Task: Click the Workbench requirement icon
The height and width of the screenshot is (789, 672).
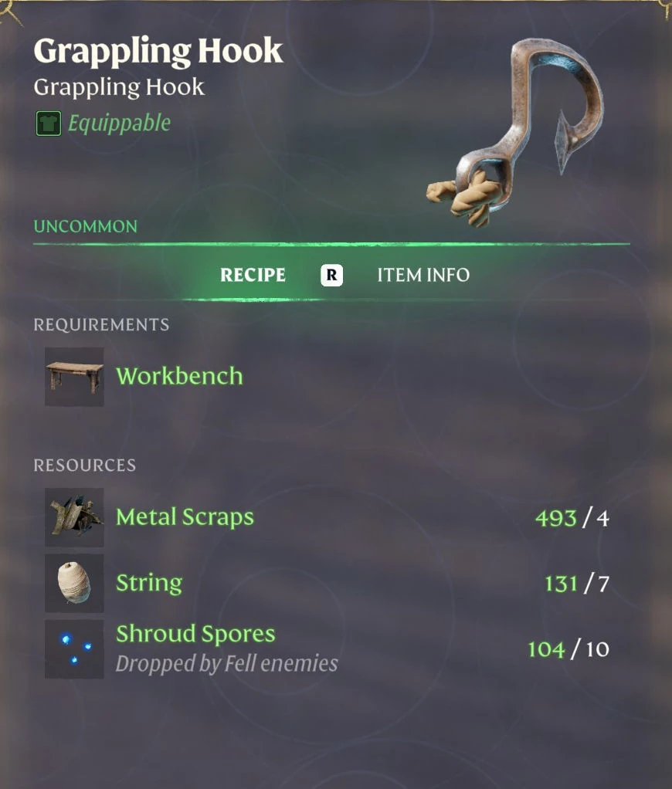Action: (74, 377)
